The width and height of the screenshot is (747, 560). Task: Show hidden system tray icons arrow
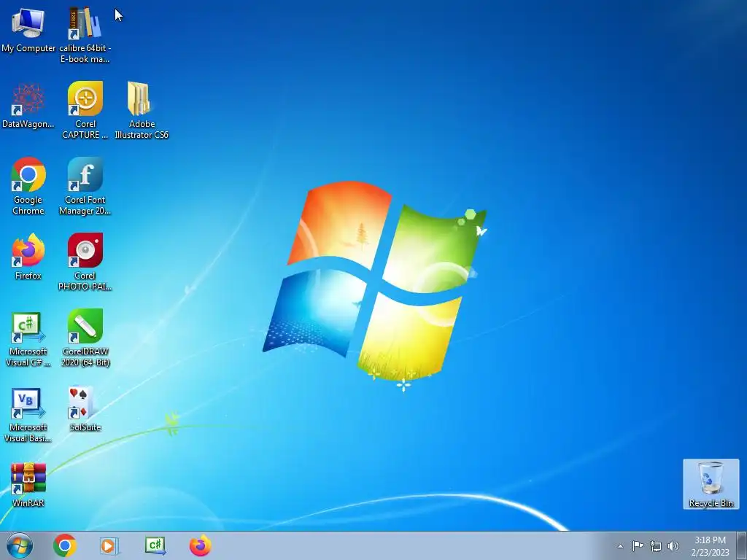click(x=620, y=546)
